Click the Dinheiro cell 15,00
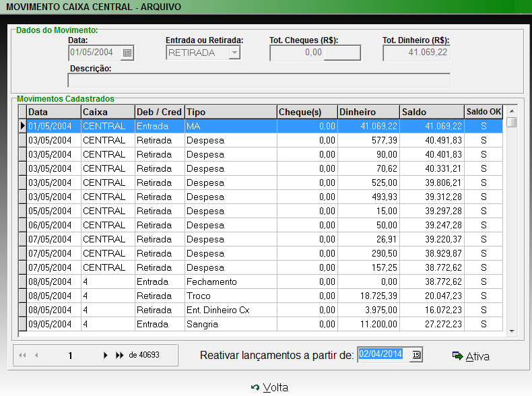Image resolution: width=532 pixels, height=396 pixels. [369, 211]
